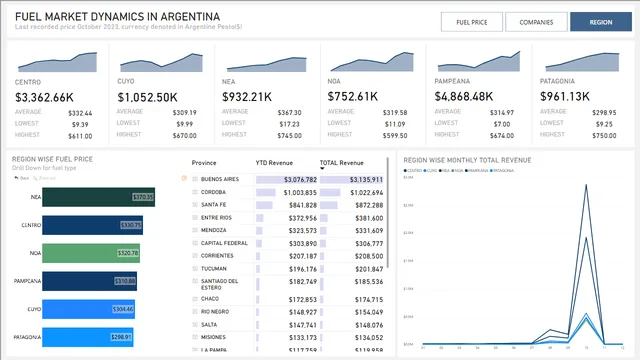Viewport: 640px width, 360px height.
Task: Expand the CORRIENTES province row
Action: click(195, 256)
